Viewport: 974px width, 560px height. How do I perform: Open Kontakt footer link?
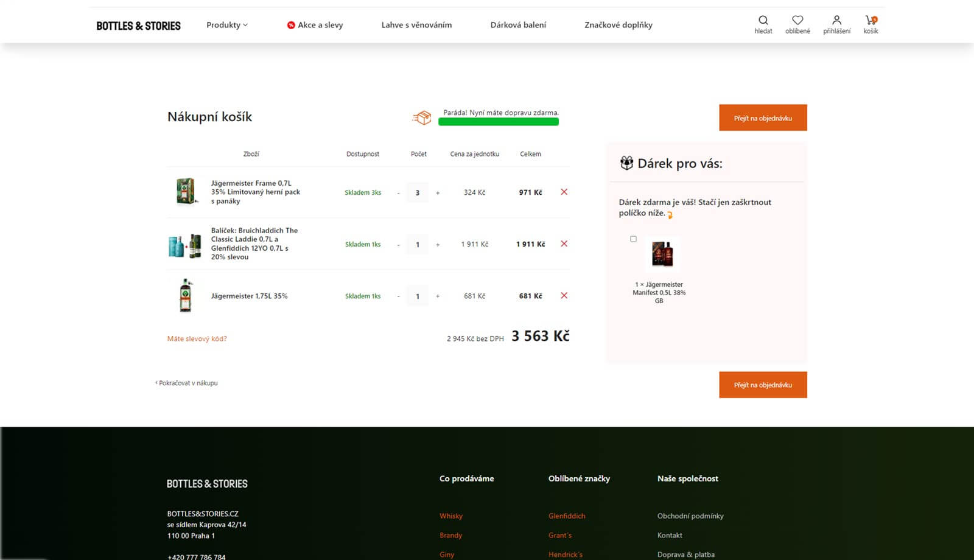[x=670, y=535]
